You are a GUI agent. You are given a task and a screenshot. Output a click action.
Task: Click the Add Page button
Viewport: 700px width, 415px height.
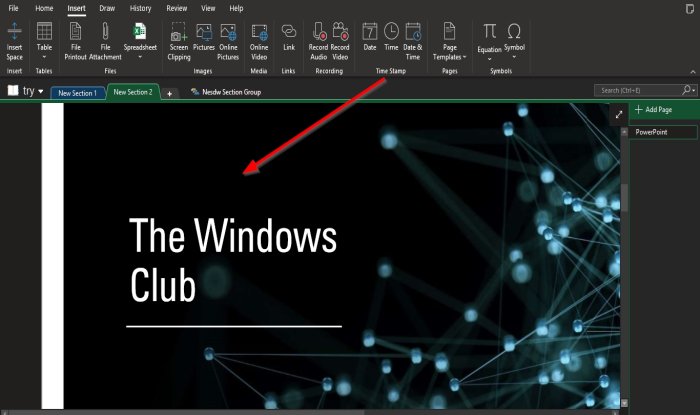click(x=654, y=110)
